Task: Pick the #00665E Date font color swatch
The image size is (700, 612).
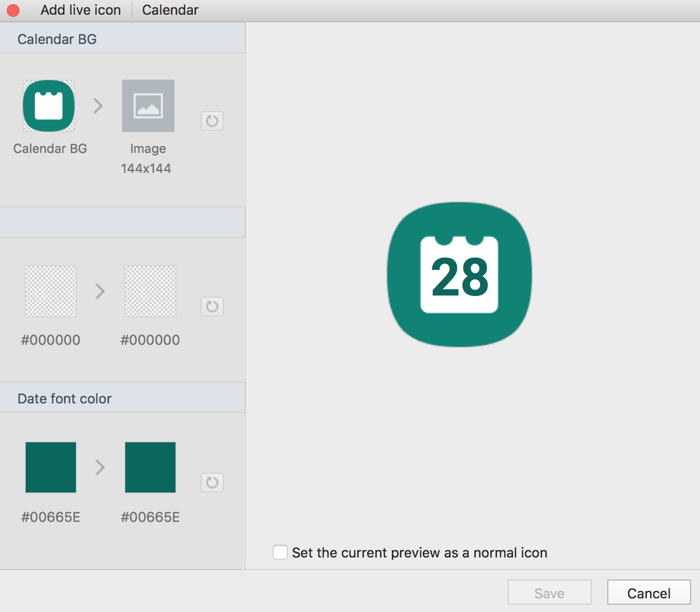Action: pos(50,467)
